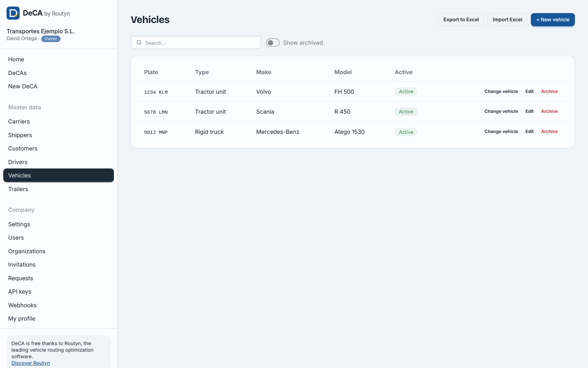Screen dimensions: 588x368
Task: Click the DeCA logo icon
Action: (x=13, y=13)
